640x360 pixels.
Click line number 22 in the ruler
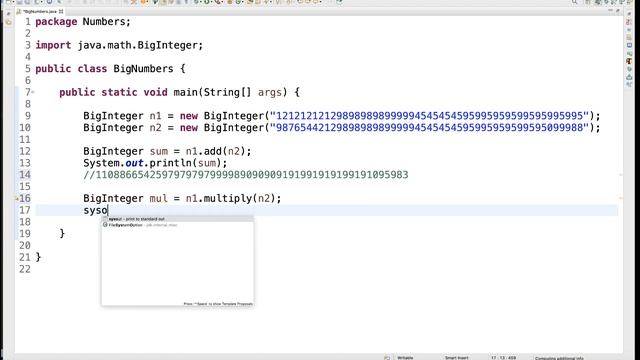click(25, 269)
